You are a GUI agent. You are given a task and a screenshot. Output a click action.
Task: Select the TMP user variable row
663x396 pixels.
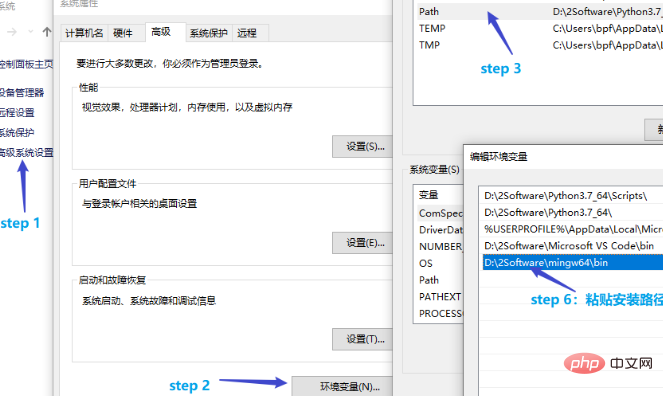click(540, 45)
